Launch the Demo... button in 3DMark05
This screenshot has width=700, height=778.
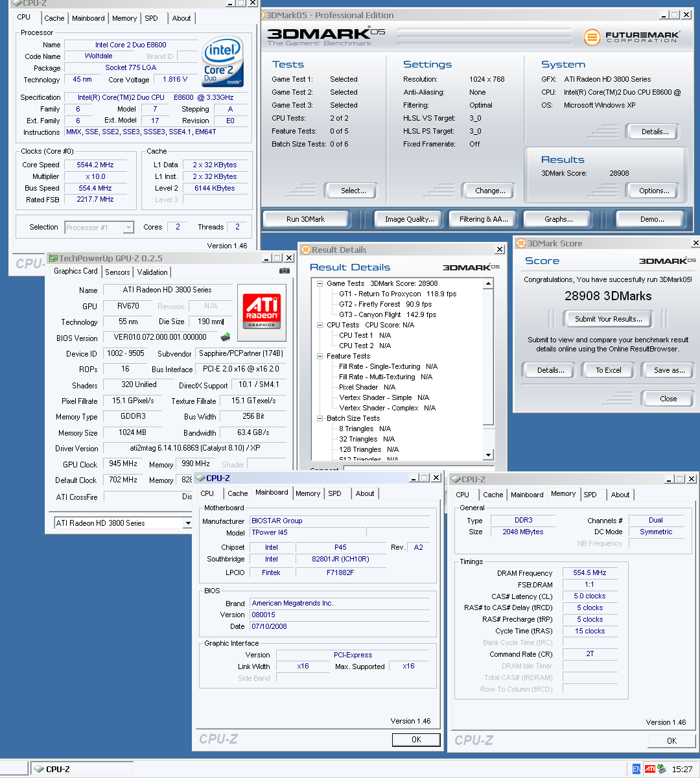coord(652,219)
